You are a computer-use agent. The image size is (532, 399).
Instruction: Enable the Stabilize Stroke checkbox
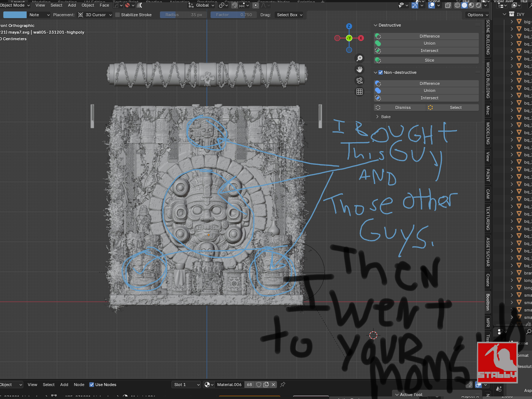tap(117, 15)
